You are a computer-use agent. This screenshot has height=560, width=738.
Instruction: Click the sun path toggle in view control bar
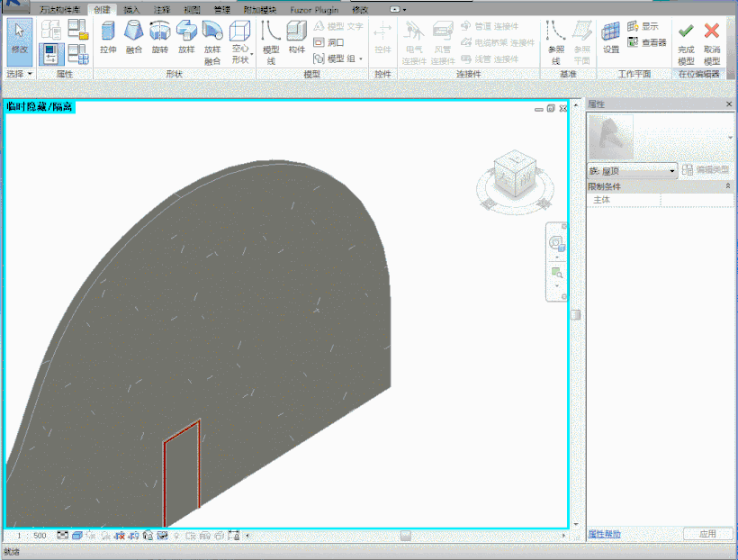click(x=91, y=536)
